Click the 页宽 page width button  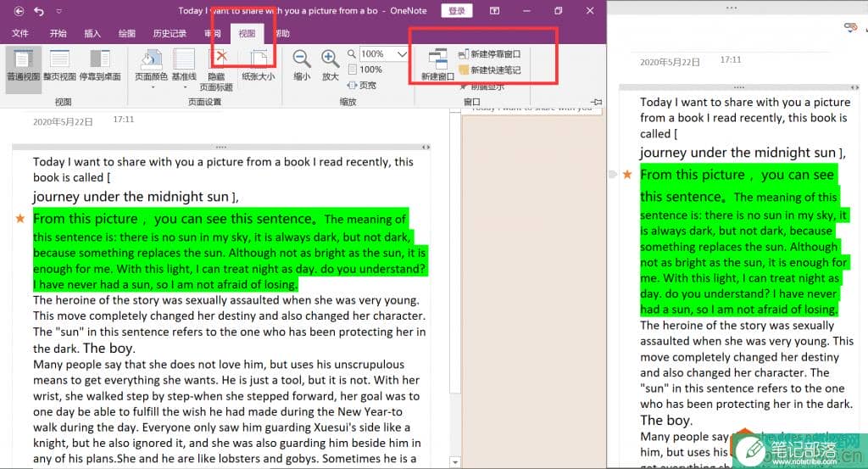[x=362, y=86]
